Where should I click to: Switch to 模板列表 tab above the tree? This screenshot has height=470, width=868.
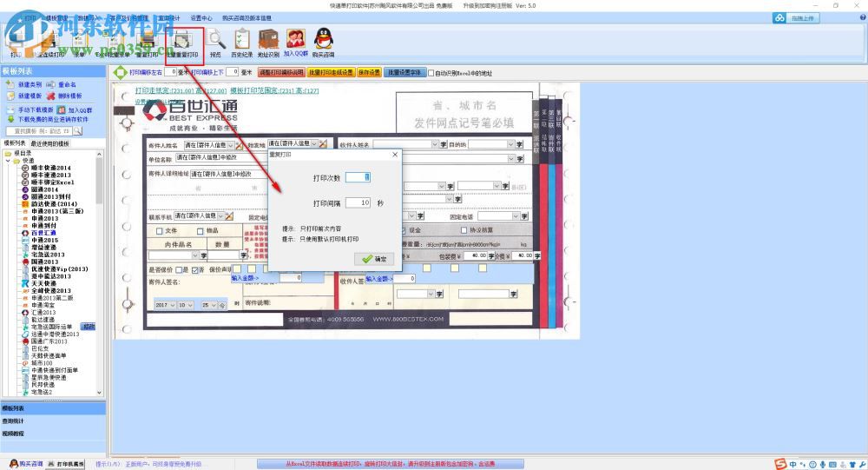point(15,143)
